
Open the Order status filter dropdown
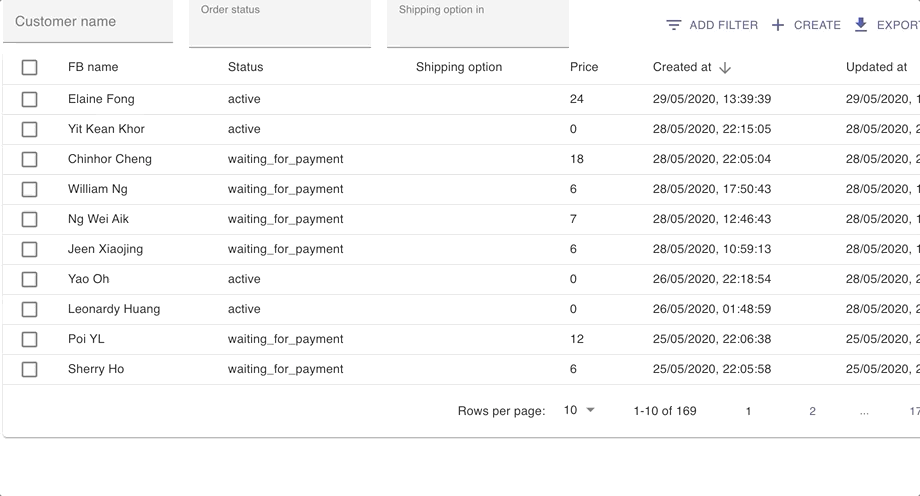point(279,26)
